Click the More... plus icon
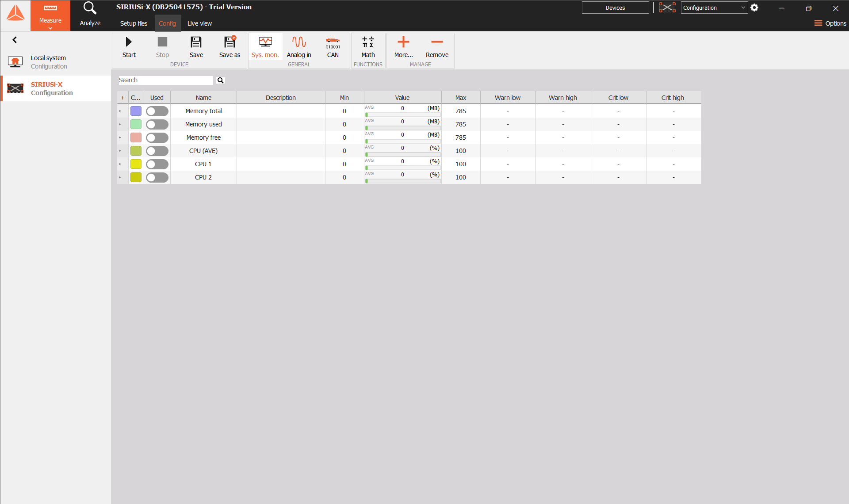849x504 pixels. pos(403,42)
